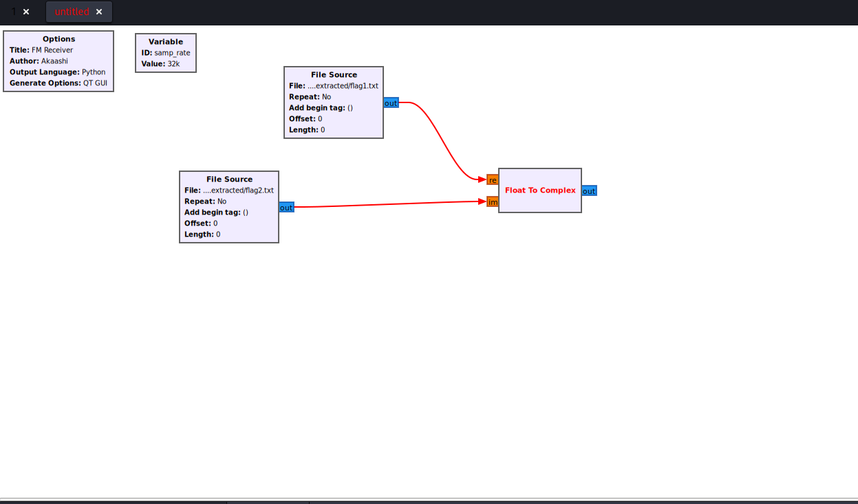Click 'Repeat: No' in flag1.txt File Source
858x504 pixels.
coord(310,97)
